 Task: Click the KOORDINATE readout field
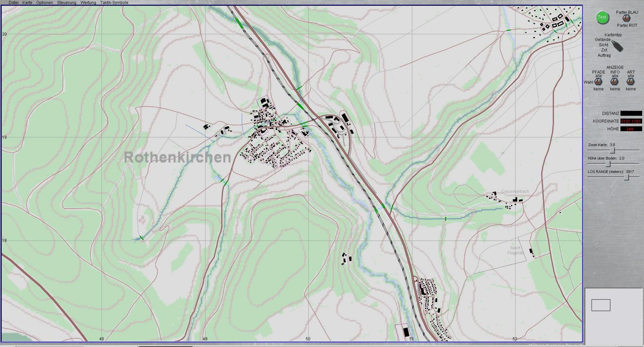pyautogui.click(x=631, y=121)
